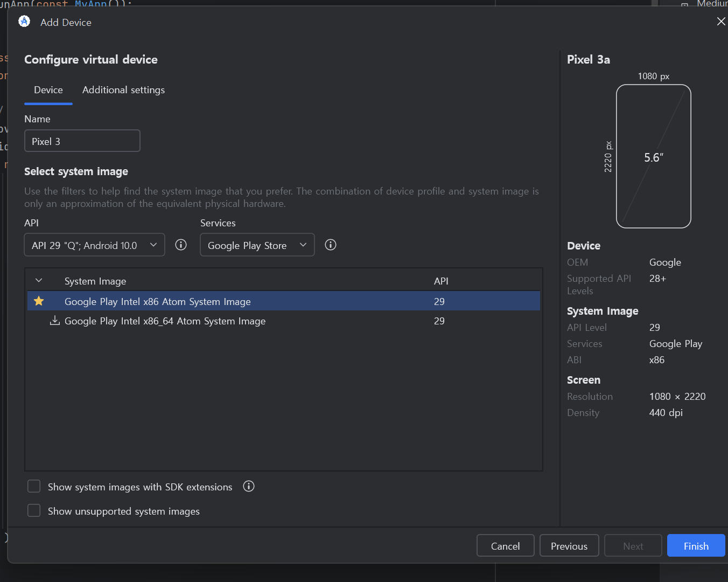The height and width of the screenshot is (582, 728).
Task: Click the device Name input field
Action: [82, 141]
